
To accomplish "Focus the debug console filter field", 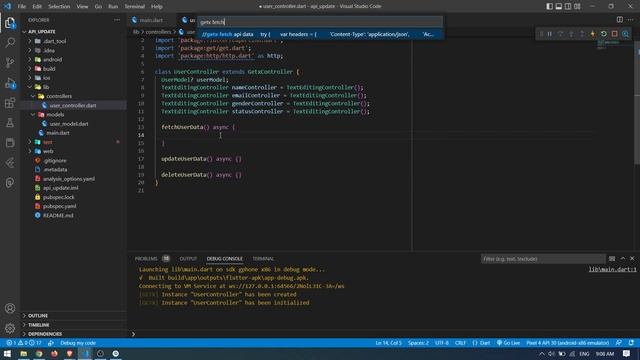I will point(543,259).
